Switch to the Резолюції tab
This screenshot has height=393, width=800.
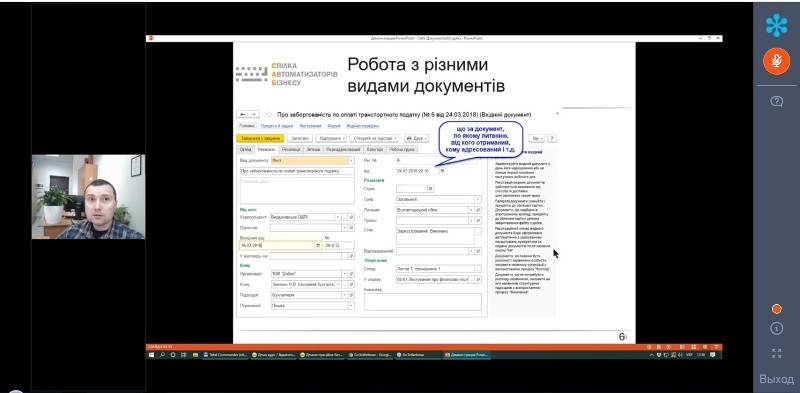[291, 150]
